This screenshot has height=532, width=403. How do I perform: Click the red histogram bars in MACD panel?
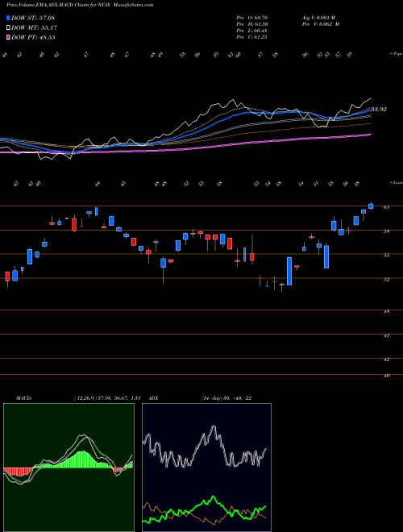(x=18, y=472)
